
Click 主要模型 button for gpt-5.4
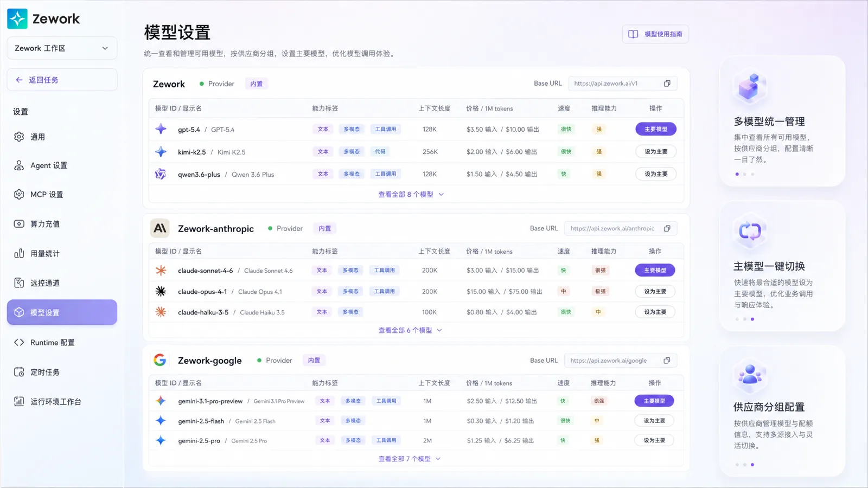pyautogui.click(x=656, y=129)
